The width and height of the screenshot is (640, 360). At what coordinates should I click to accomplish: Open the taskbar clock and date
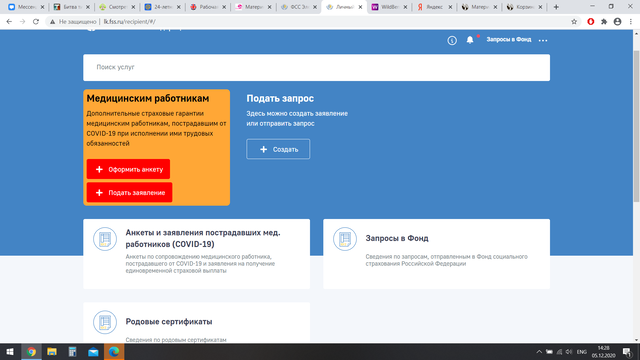tap(603, 352)
